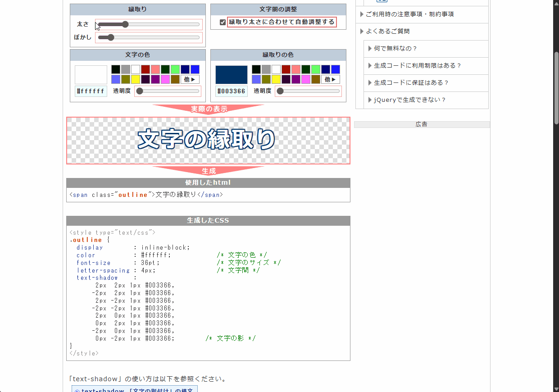Click the #003366 outline color code field
The image size is (559, 392).
click(x=232, y=91)
